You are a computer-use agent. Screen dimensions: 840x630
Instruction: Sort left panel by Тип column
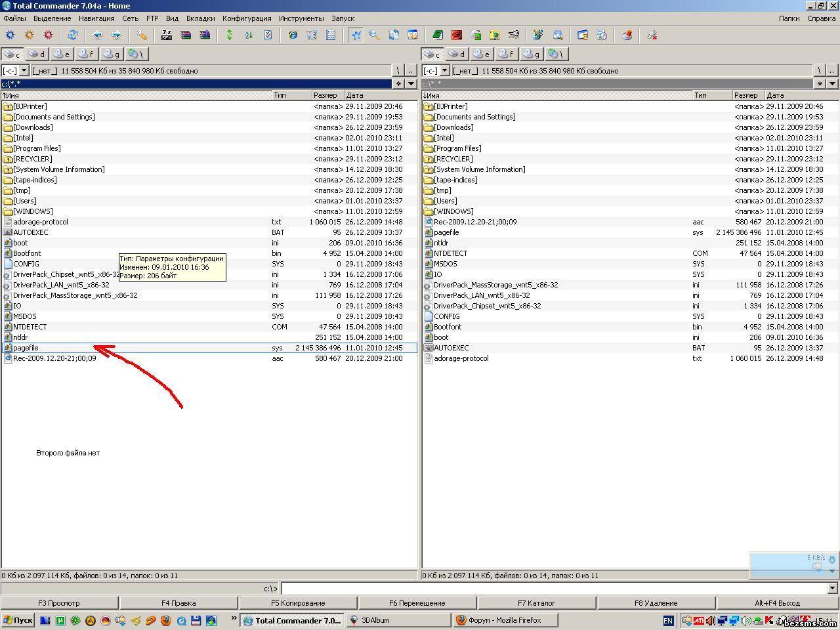pos(291,95)
